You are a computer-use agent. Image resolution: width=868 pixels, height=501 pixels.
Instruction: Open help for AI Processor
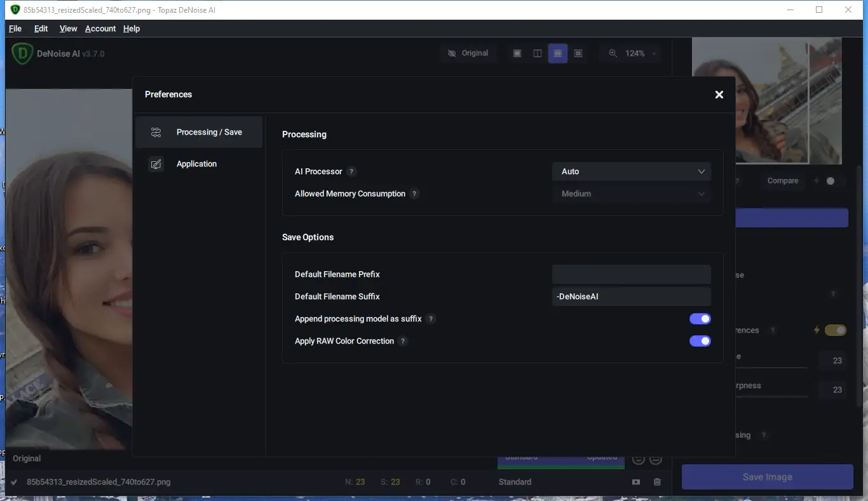tap(351, 171)
